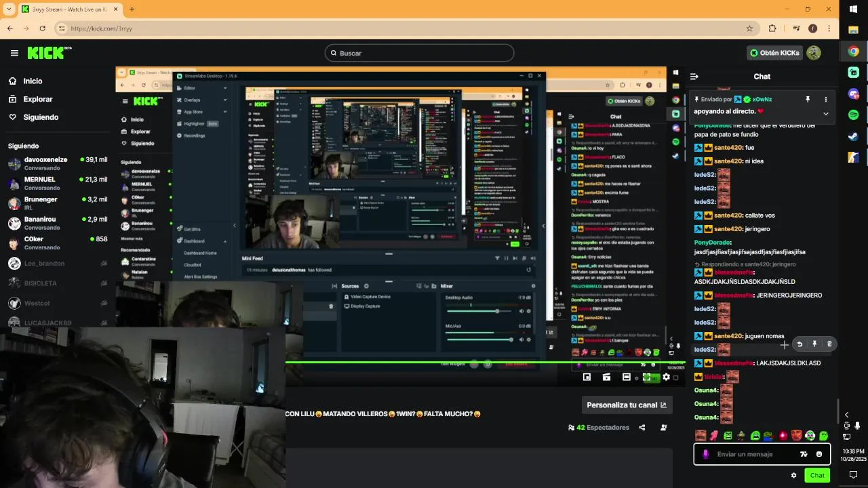Click the Desktop Audio slider in the streamed mixer
Viewport: 868px width, 488px height.
pos(479,311)
